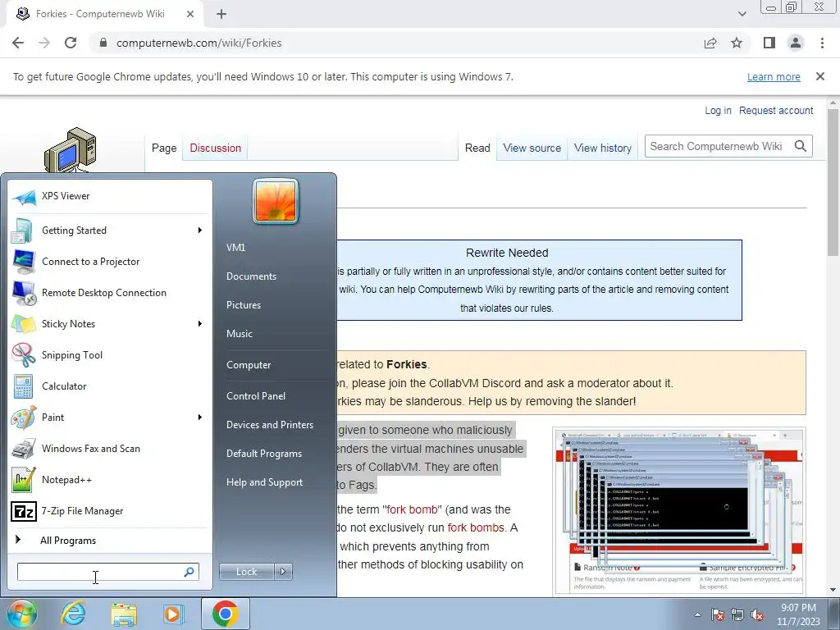The width and height of the screenshot is (840, 630).
Task: Toggle Chrome side panel
Action: click(x=769, y=43)
